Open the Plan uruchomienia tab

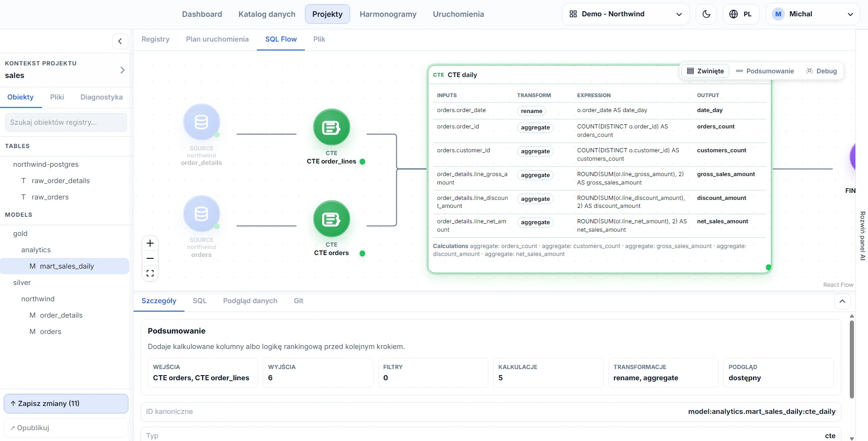pyautogui.click(x=217, y=39)
